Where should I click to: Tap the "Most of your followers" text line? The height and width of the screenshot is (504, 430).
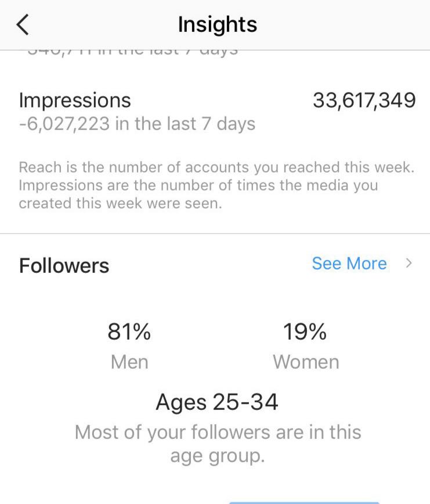pos(218,432)
